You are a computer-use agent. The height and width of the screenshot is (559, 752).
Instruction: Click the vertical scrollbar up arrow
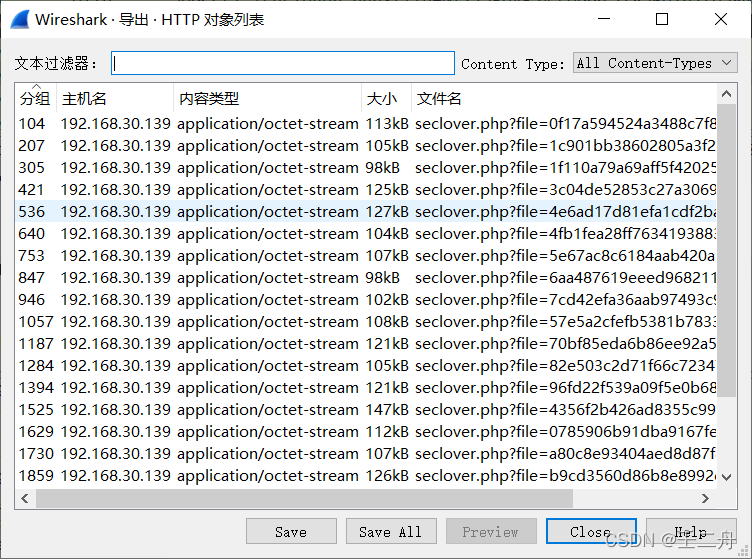point(727,94)
